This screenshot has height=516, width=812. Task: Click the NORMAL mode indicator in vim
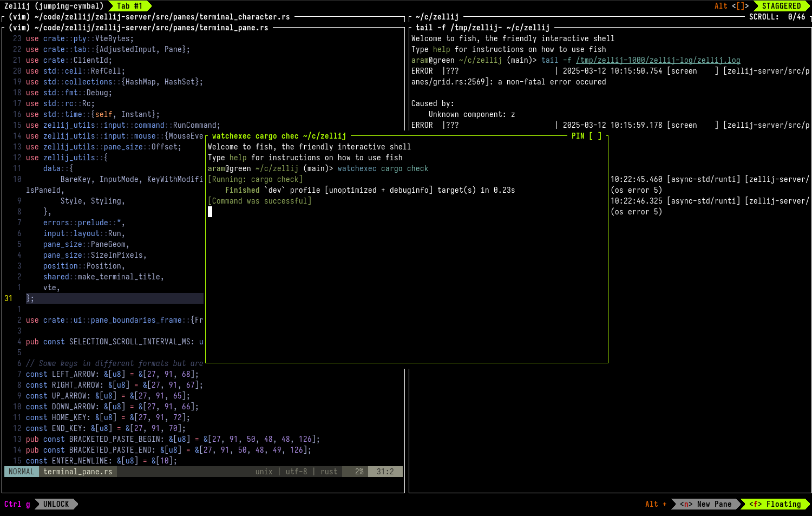coord(21,472)
